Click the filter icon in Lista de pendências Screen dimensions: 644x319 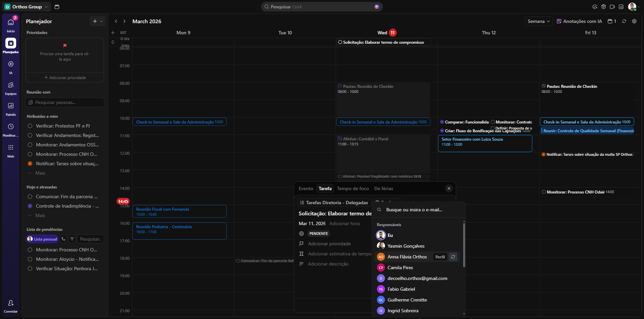coord(72,239)
